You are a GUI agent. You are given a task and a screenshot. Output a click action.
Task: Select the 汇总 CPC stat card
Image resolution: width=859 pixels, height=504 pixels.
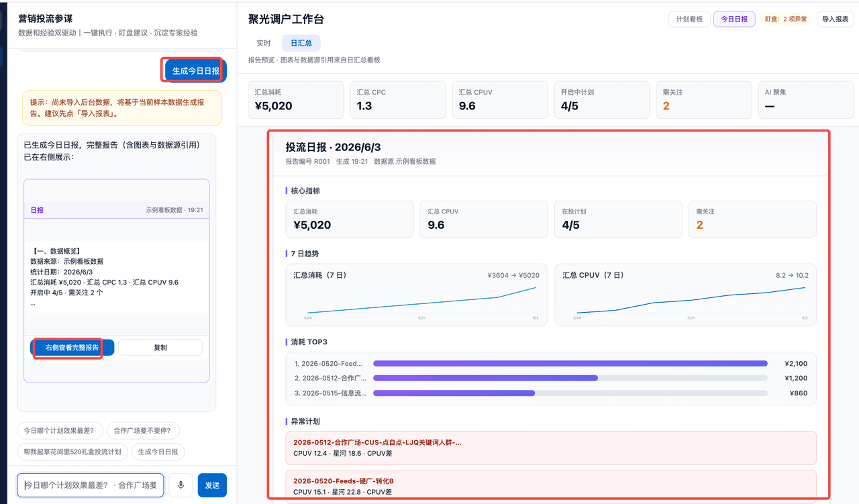point(397,100)
